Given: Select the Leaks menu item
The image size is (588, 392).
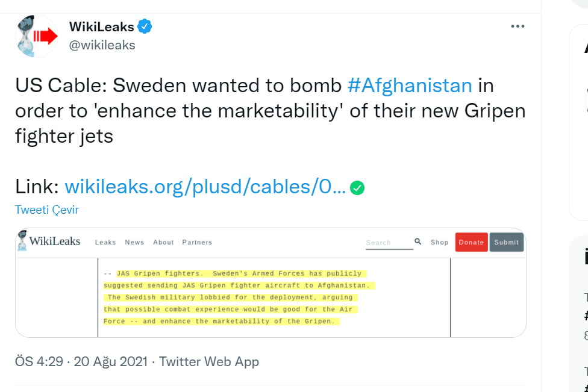Looking at the screenshot, I should 105,242.
